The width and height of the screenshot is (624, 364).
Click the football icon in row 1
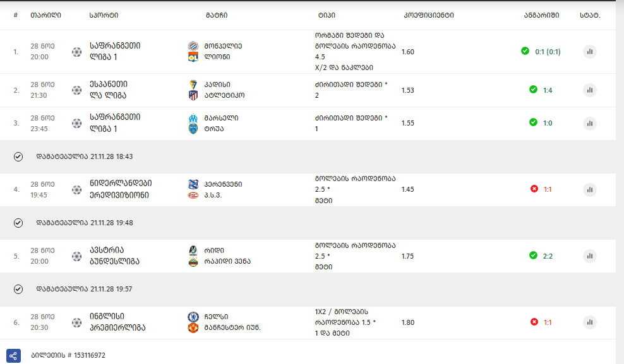[77, 52]
